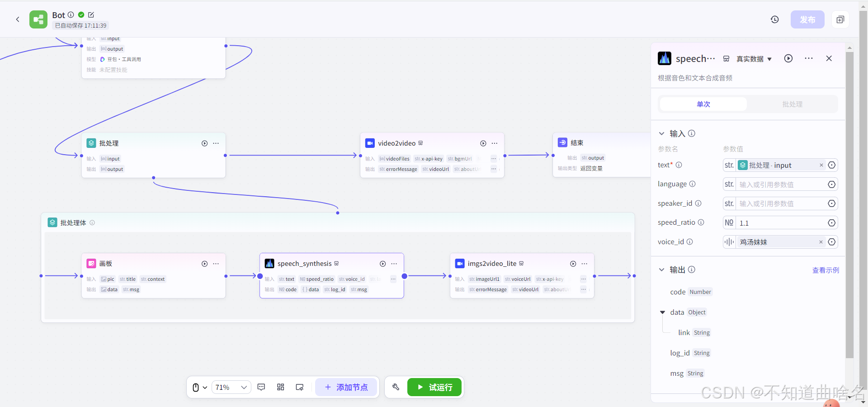The width and height of the screenshot is (868, 407).
Task: Run the 画板 node play icon
Action: click(204, 264)
